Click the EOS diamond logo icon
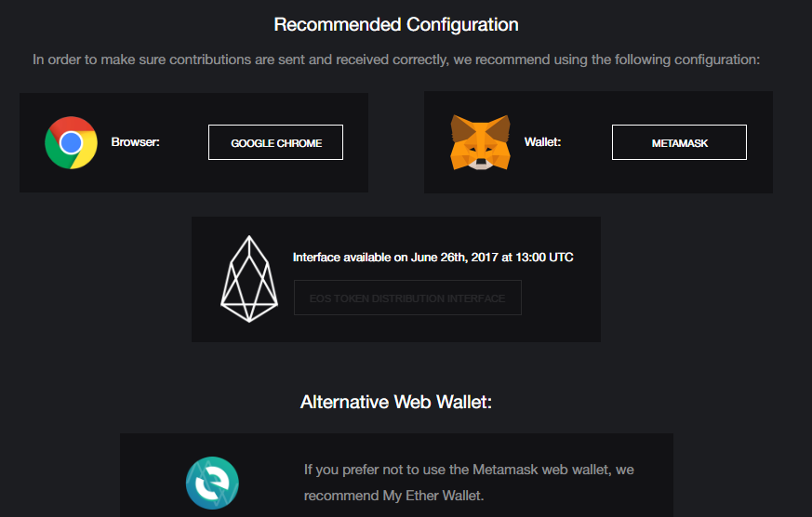The width and height of the screenshot is (812, 517). pos(248,279)
